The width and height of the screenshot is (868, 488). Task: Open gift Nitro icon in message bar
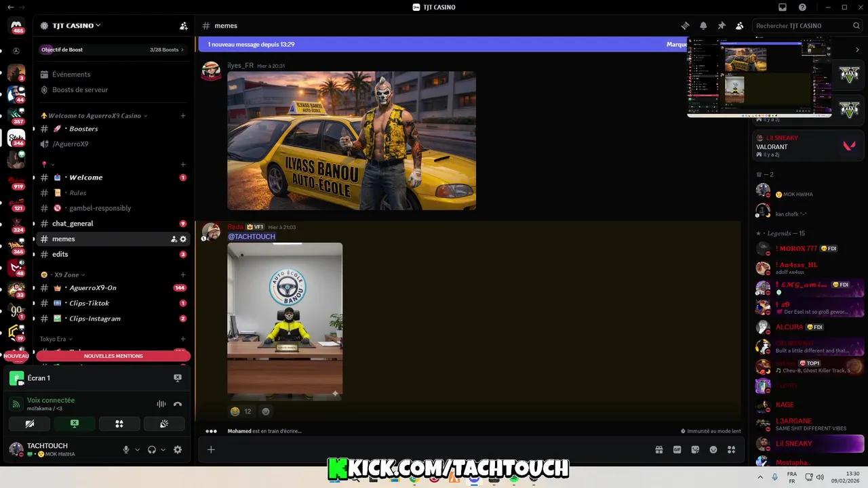click(658, 449)
